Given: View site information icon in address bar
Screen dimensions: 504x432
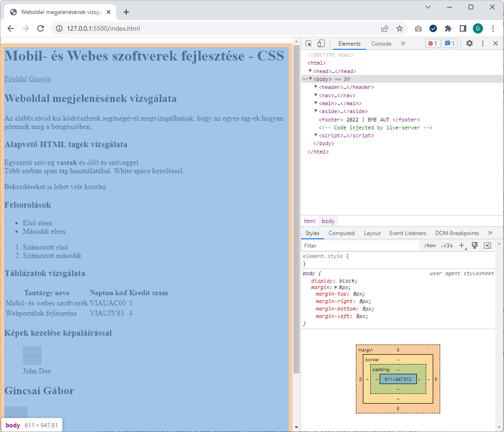Looking at the screenshot, I should pos(59,28).
